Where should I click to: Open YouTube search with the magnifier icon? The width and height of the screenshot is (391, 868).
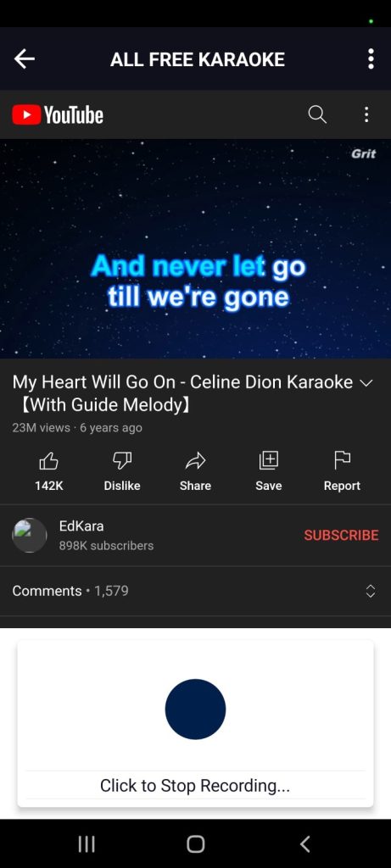point(317,114)
